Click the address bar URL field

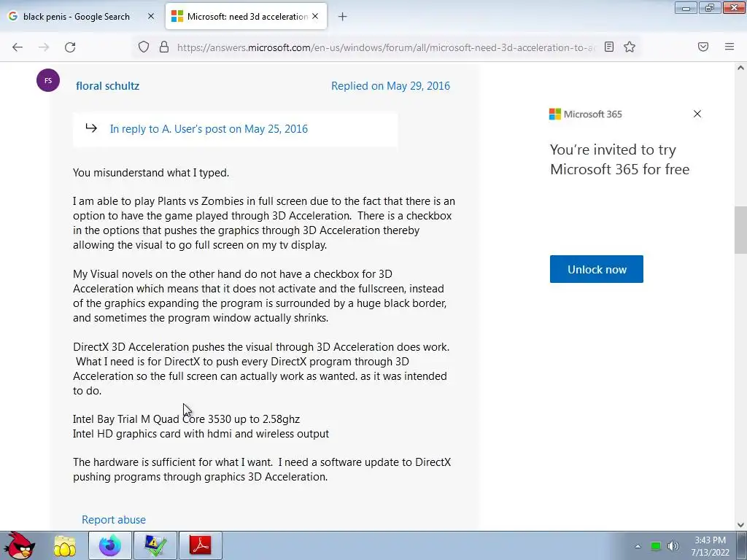[x=386, y=47]
